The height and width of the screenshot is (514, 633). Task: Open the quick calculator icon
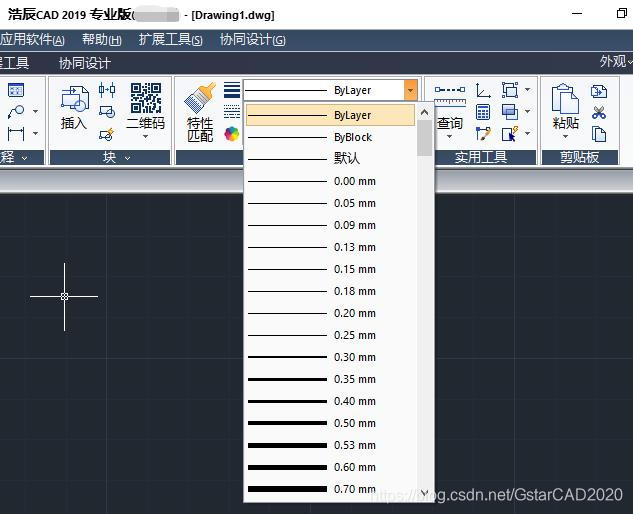483,112
